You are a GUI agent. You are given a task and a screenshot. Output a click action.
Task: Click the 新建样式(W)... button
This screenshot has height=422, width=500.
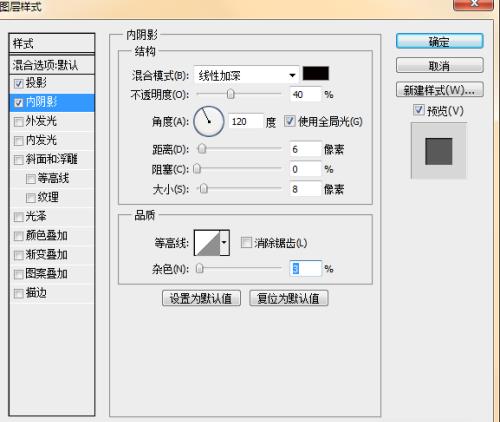(x=440, y=90)
